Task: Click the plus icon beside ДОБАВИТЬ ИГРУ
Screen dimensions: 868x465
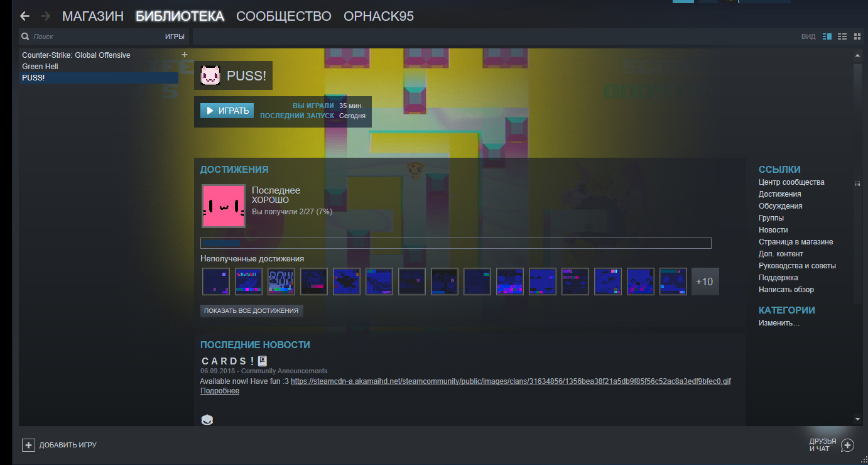Action: [28, 445]
